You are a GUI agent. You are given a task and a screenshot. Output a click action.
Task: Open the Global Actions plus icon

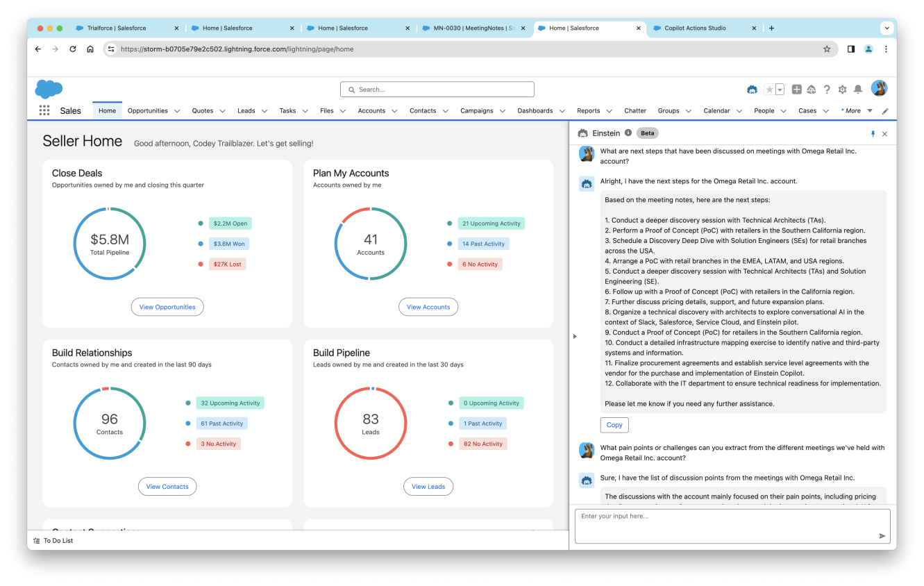click(x=796, y=90)
